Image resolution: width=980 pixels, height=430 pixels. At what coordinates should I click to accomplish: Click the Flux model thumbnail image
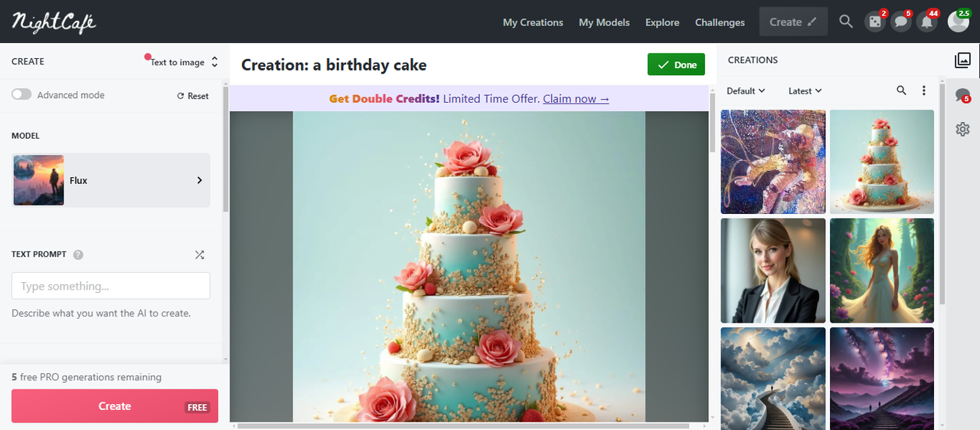click(x=38, y=180)
